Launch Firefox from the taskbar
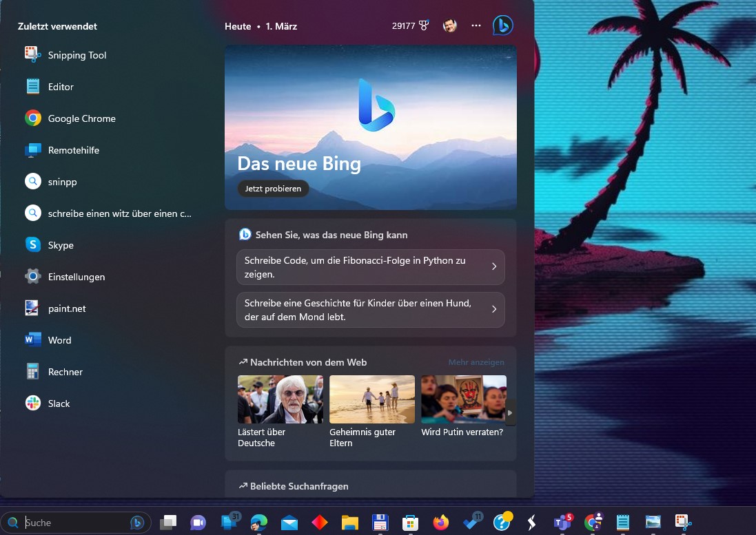The height and width of the screenshot is (535, 756). (440, 523)
